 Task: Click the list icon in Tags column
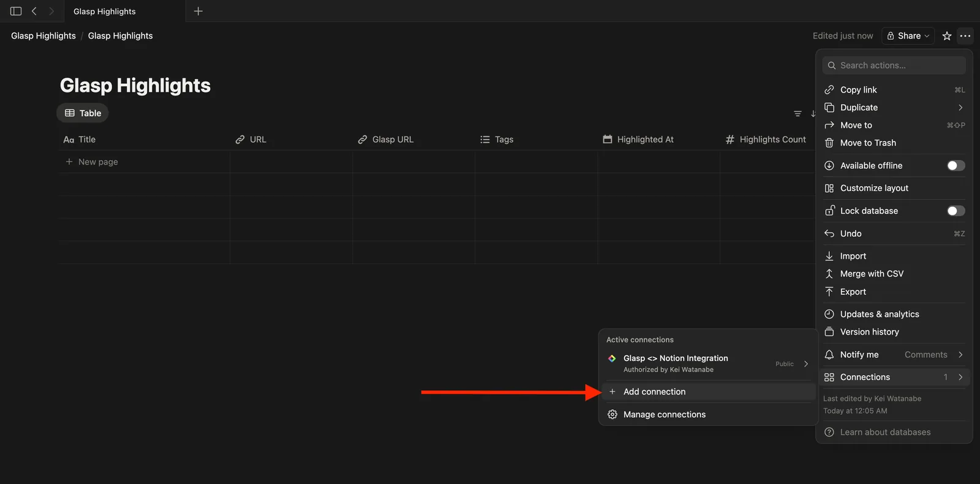(x=485, y=140)
